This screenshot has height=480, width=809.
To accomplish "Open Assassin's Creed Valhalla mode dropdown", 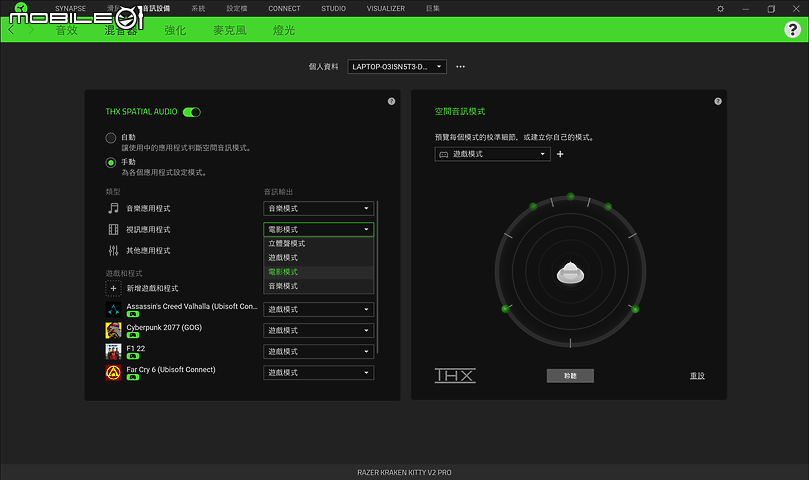I will pos(318,309).
